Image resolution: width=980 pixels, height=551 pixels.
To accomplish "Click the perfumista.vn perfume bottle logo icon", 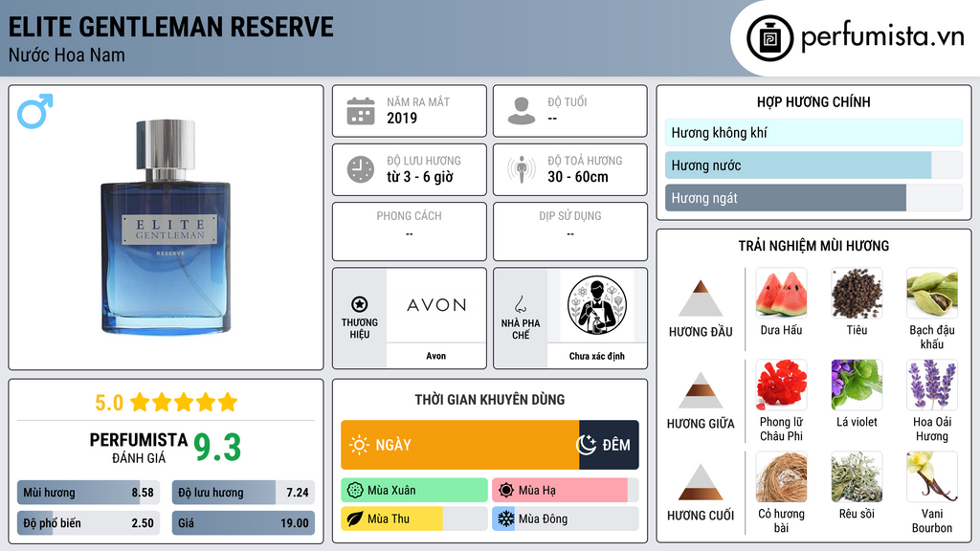I will 769,38.
